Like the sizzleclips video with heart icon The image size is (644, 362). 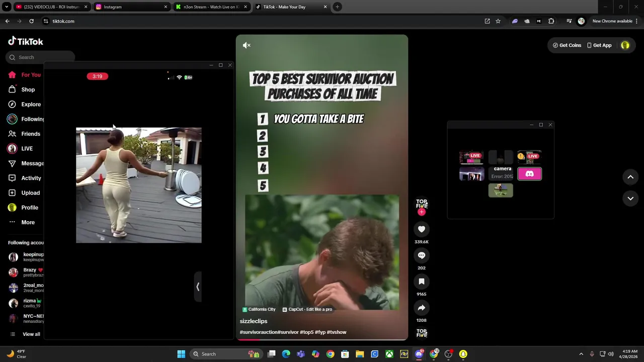click(422, 229)
